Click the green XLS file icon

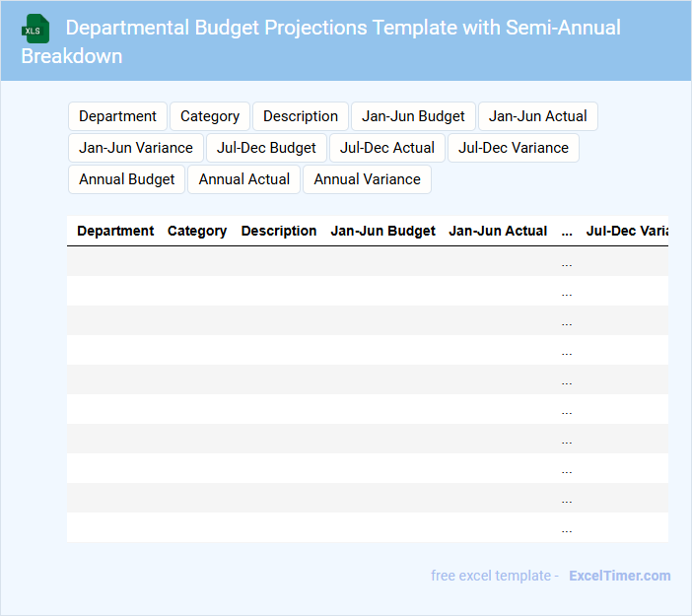36,29
